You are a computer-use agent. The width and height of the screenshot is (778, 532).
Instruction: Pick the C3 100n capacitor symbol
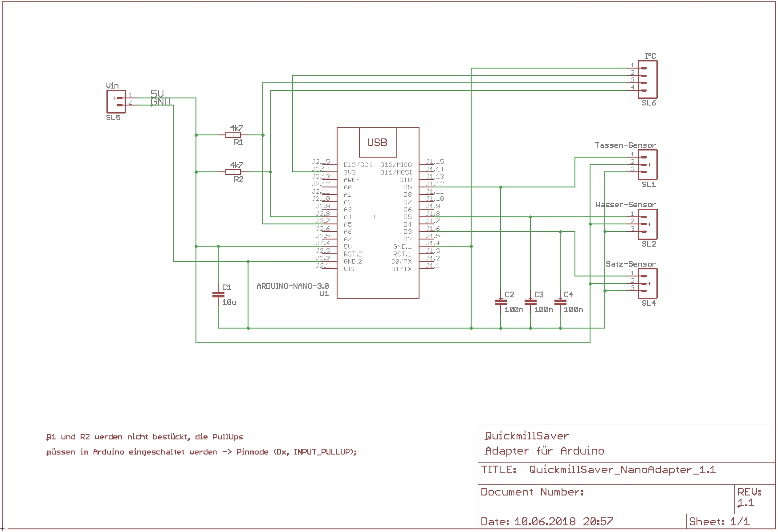pyautogui.click(x=530, y=302)
